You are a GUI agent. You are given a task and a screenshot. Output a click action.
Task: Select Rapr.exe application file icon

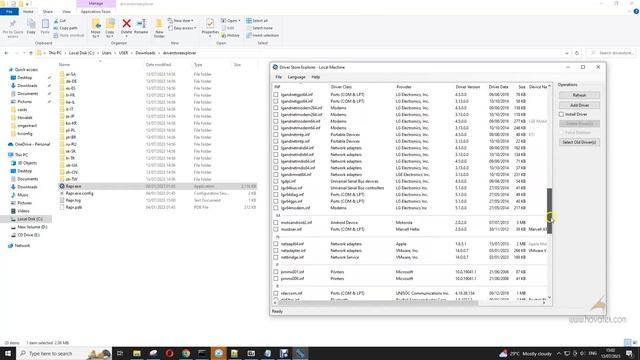click(x=62, y=186)
